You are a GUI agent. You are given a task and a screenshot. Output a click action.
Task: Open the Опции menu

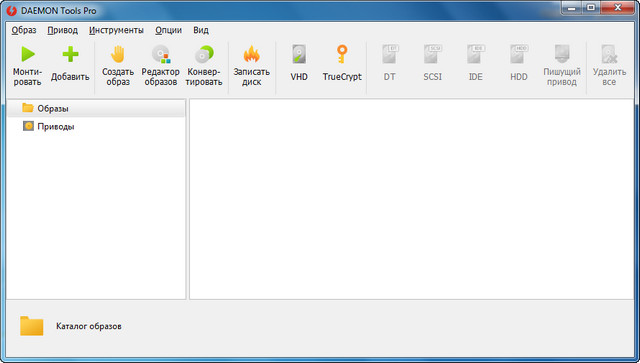pos(169,30)
